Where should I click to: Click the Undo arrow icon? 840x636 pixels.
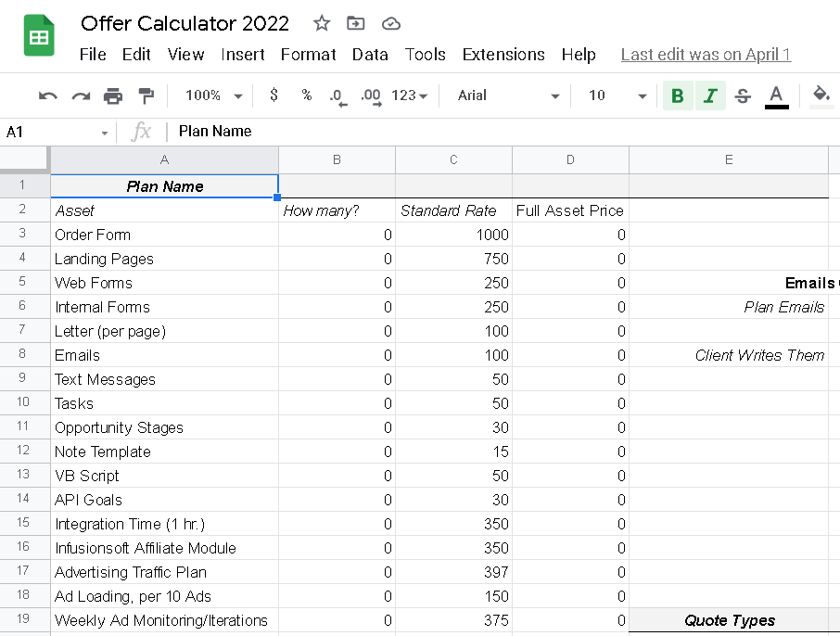pyautogui.click(x=48, y=95)
